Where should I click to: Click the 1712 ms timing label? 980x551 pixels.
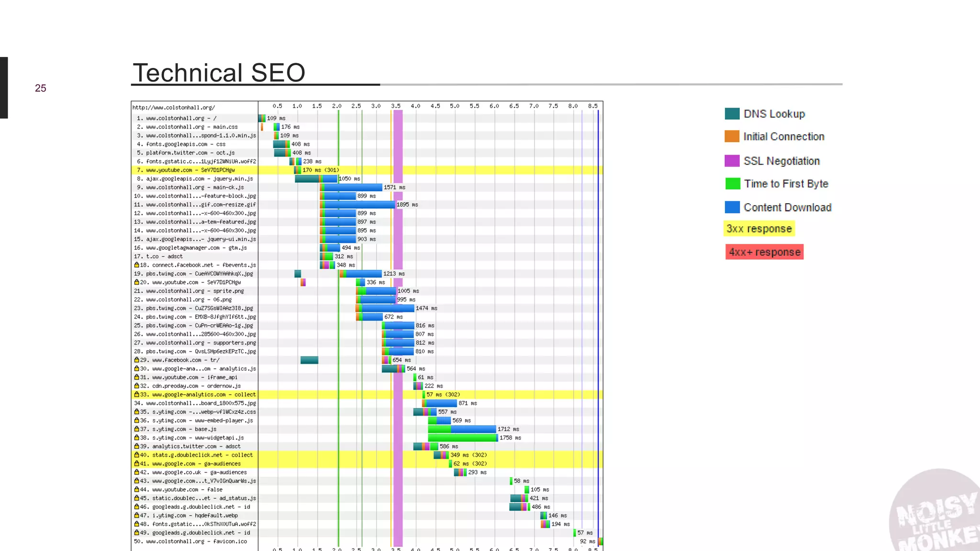[x=508, y=429]
